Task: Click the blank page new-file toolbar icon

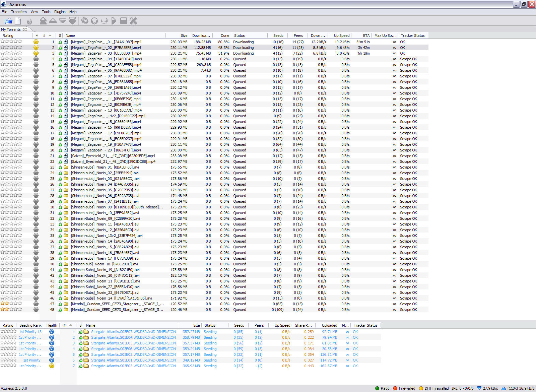Action: coord(18,21)
